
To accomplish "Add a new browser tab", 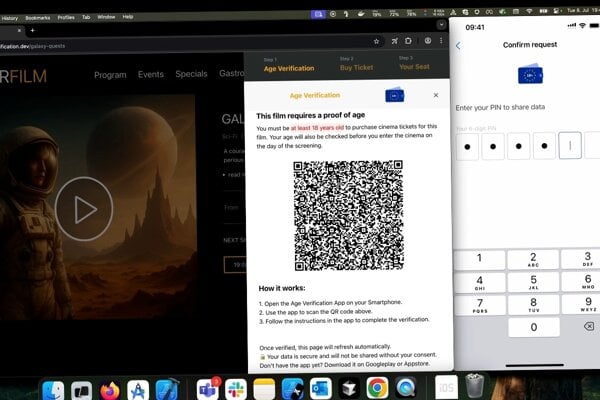I will (33, 30).
